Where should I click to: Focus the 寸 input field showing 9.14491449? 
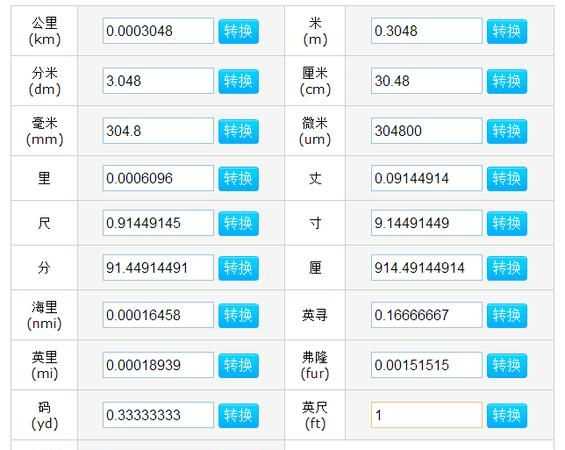(x=427, y=223)
